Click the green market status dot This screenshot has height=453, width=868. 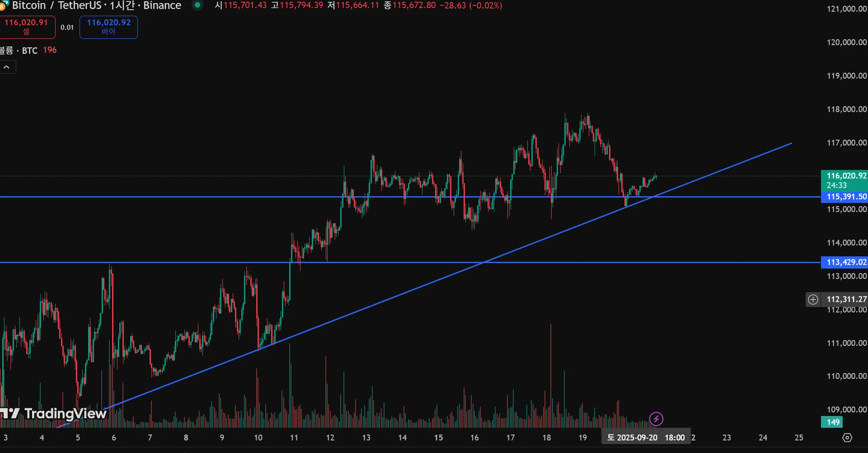point(198,5)
